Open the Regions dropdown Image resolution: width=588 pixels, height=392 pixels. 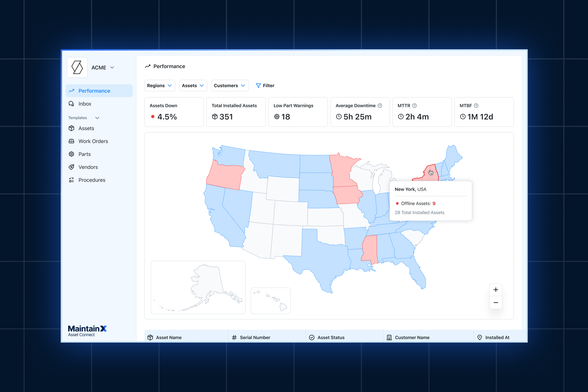coord(160,85)
